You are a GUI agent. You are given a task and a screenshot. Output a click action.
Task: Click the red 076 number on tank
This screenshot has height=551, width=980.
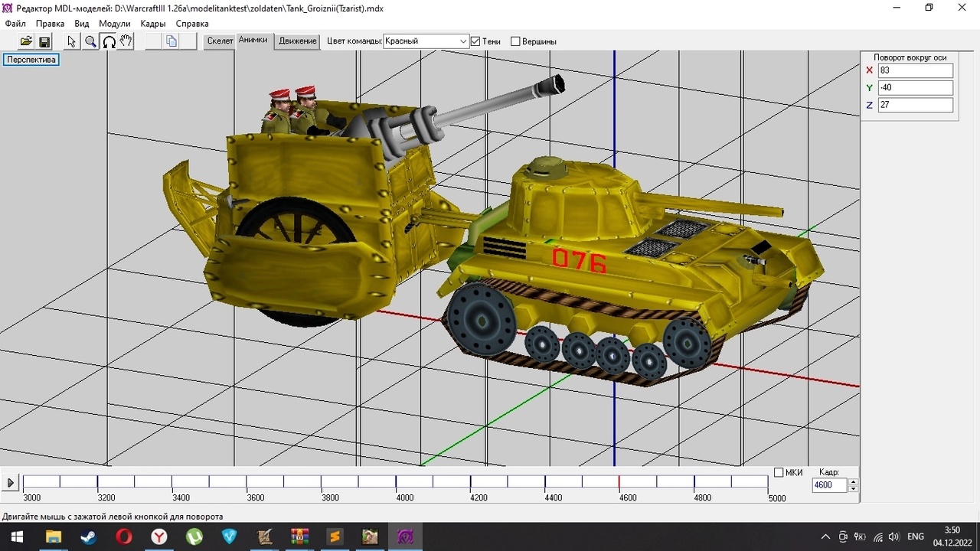(579, 261)
